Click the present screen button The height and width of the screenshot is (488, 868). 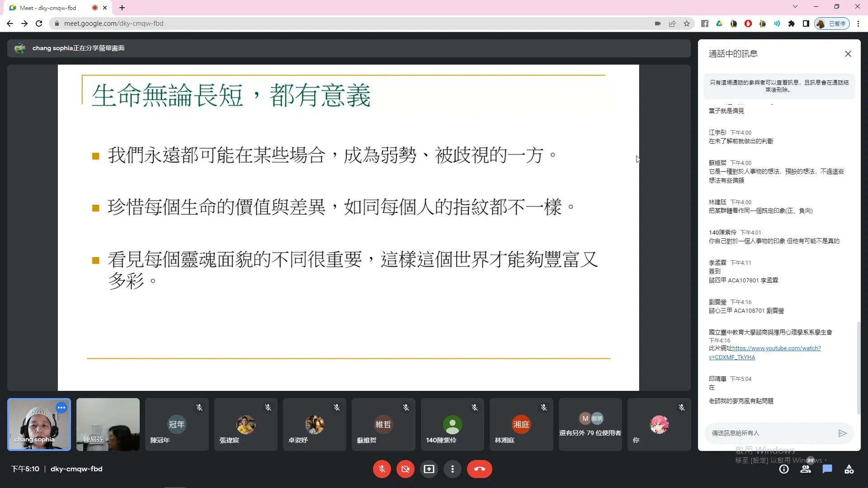429,469
